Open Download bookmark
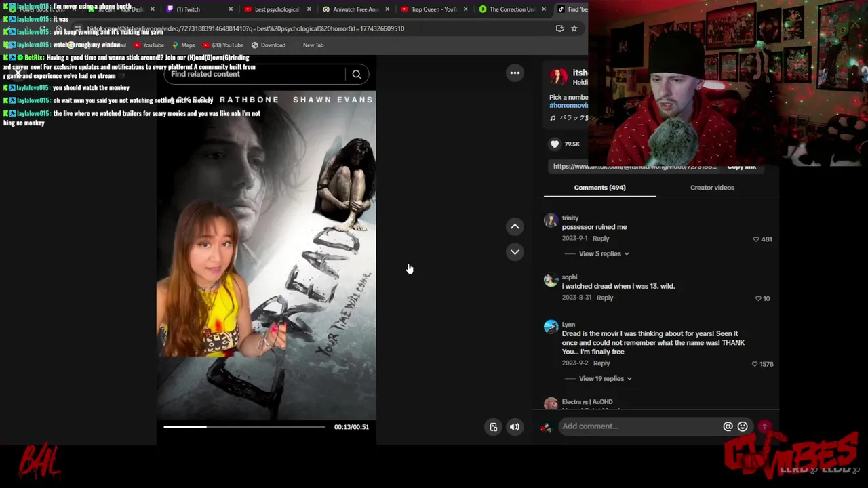Image resolution: width=868 pixels, height=488 pixels. (269, 45)
